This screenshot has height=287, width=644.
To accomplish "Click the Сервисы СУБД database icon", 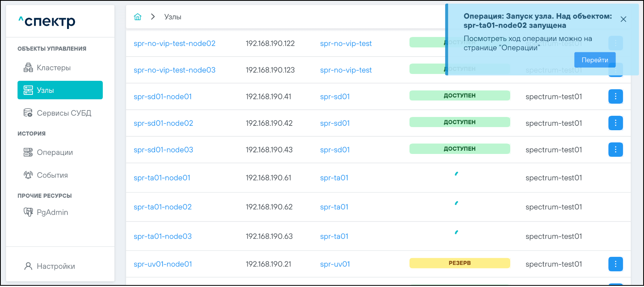I will [28, 113].
